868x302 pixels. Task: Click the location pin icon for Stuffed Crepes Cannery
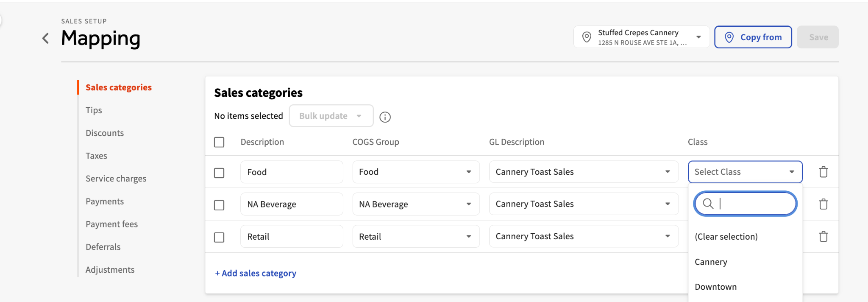coord(587,37)
